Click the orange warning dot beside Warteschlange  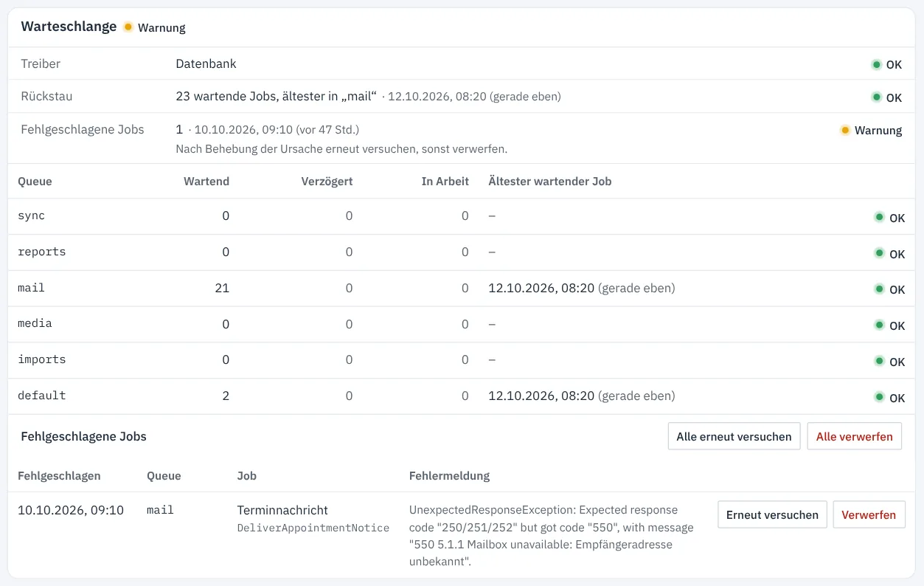[x=128, y=27]
